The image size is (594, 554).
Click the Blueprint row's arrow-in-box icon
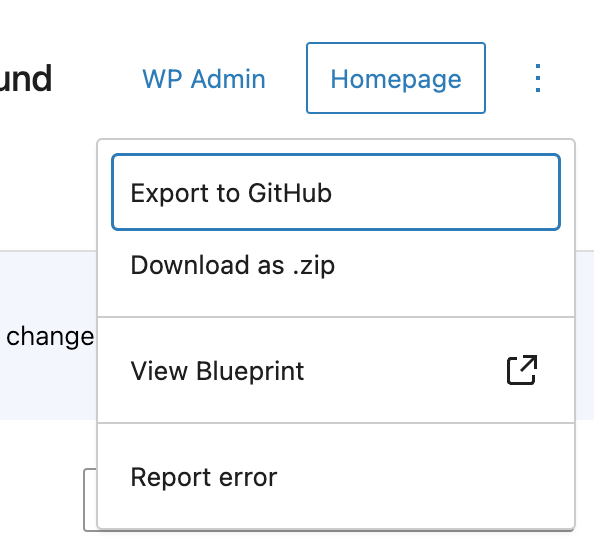522,370
